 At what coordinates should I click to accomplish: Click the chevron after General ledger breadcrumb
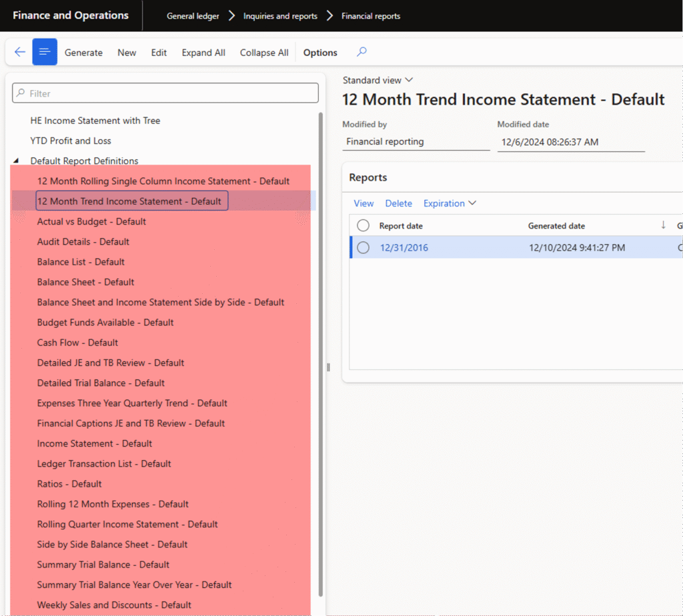(x=231, y=16)
